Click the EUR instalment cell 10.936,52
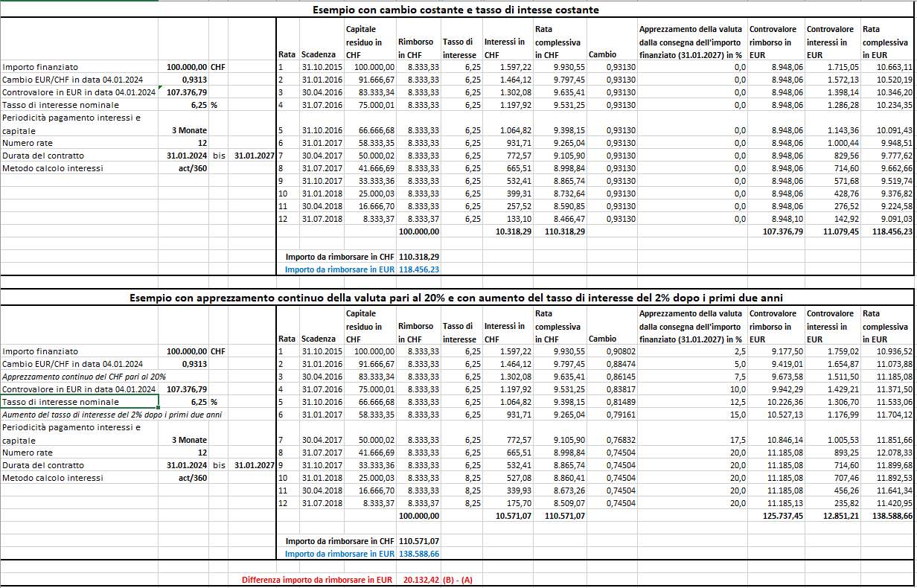This screenshot has width=917, height=588. tap(887, 351)
